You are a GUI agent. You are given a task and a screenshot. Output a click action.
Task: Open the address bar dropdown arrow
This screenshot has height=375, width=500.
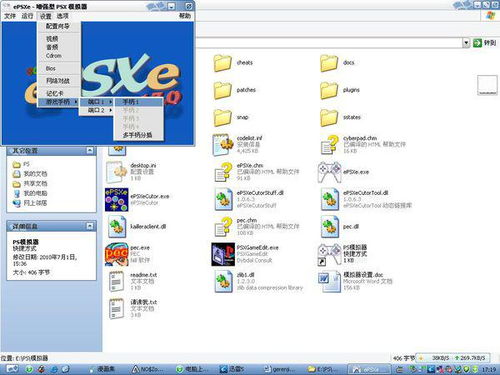point(466,43)
